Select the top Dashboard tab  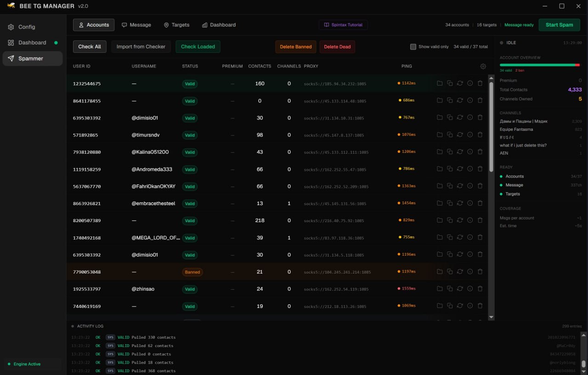pos(219,25)
